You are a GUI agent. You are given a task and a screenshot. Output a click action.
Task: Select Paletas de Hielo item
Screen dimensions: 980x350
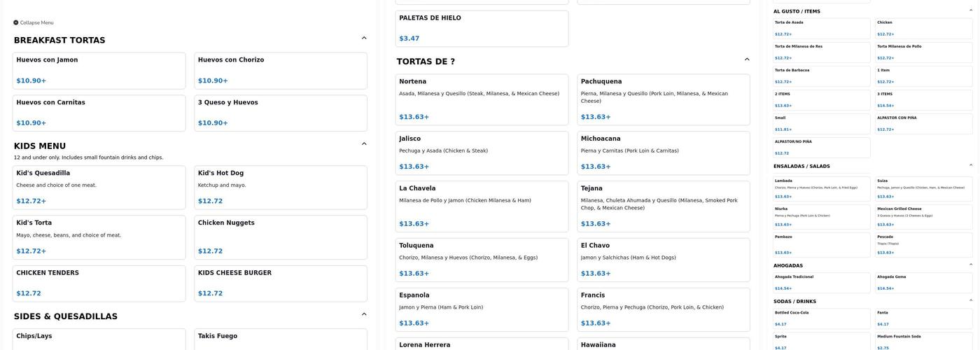(482, 28)
